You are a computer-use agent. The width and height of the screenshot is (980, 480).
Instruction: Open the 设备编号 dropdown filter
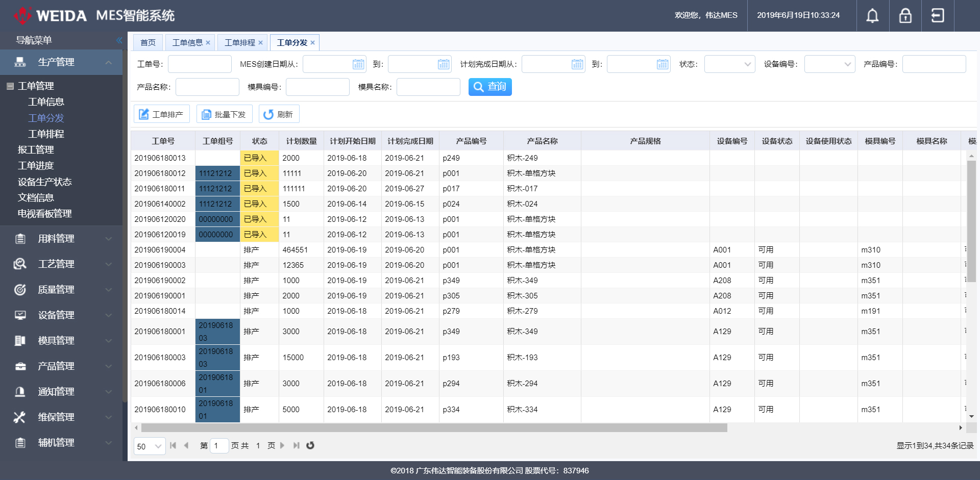(829, 64)
